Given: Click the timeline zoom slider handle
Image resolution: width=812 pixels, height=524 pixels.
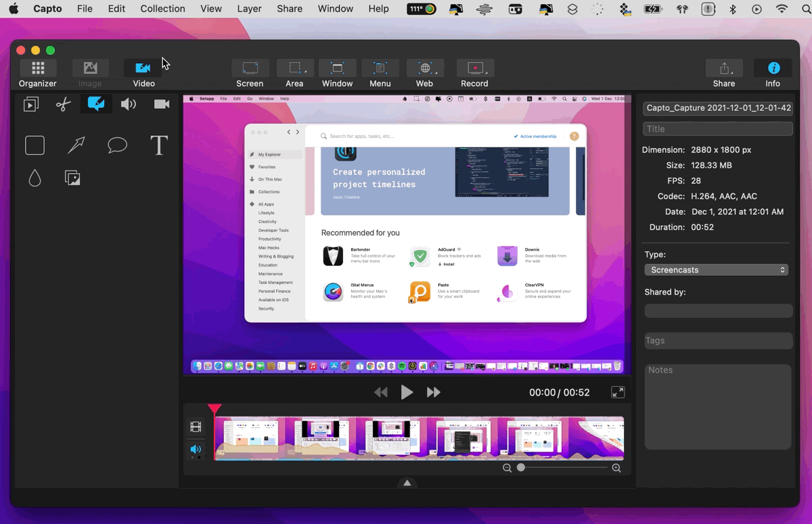Looking at the screenshot, I should pyautogui.click(x=521, y=468).
